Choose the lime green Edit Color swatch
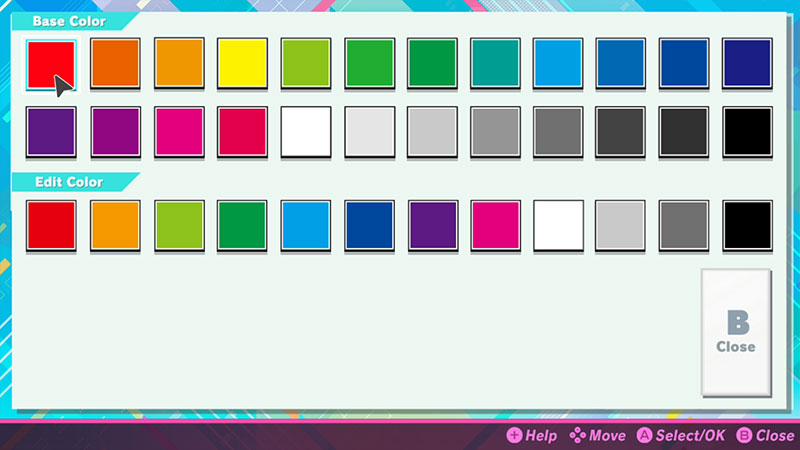The height and width of the screenshot is (450, 800). pos(179,226)
